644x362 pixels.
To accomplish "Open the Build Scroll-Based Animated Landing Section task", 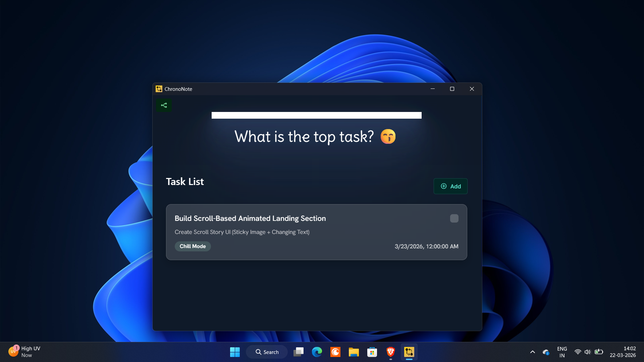I will pos(250,219).
